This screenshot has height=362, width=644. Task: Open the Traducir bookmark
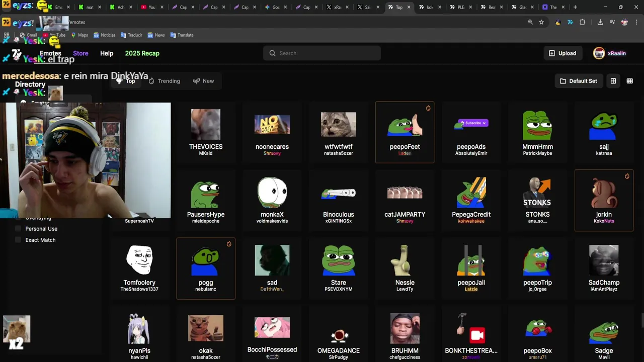coord(131,35)
